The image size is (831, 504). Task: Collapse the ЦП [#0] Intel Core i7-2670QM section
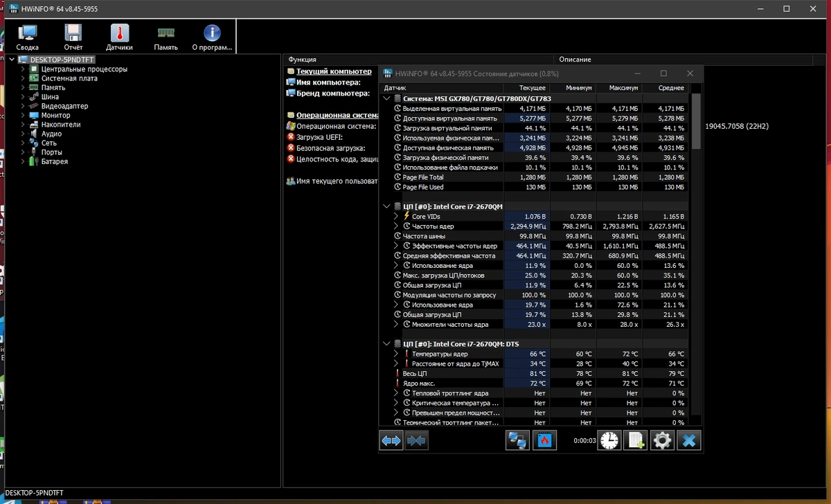386,206
